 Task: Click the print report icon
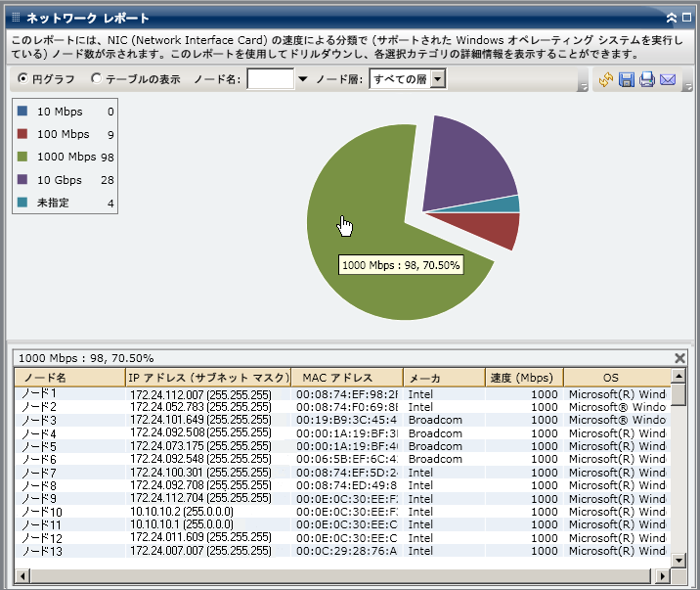[x=647, y=79]
